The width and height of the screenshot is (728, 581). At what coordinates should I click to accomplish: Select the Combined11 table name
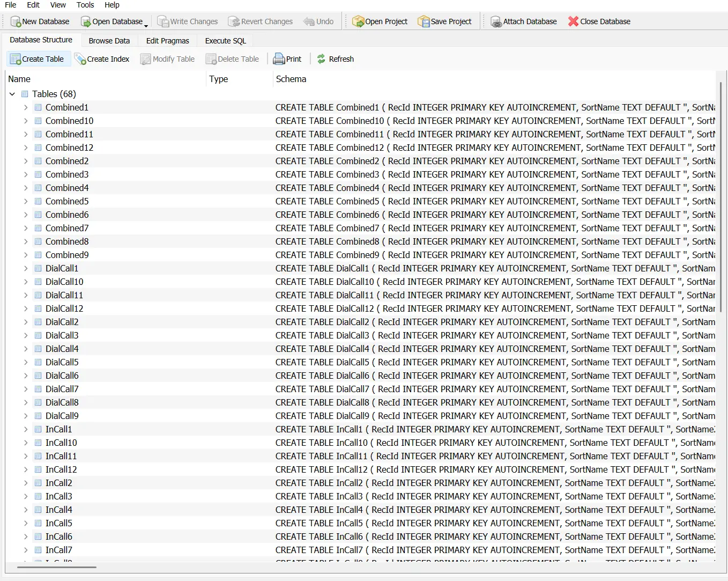click(69, 134)
